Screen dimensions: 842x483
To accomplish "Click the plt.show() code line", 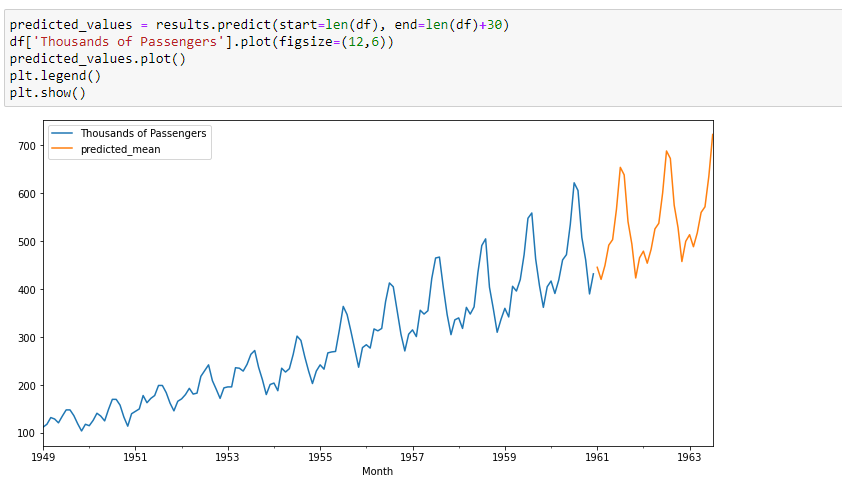I will pyautogui.click(x=48, y=92).
